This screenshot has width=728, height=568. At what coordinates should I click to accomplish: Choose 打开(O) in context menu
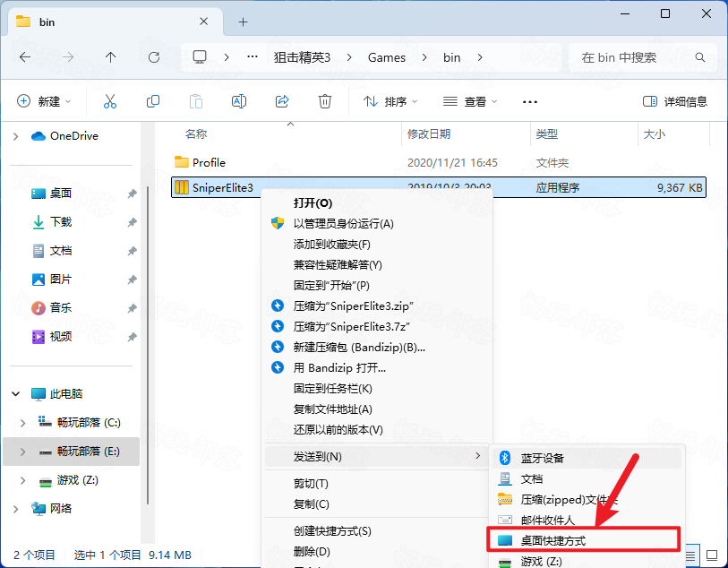pyautogui.click(x=378, y=203)
